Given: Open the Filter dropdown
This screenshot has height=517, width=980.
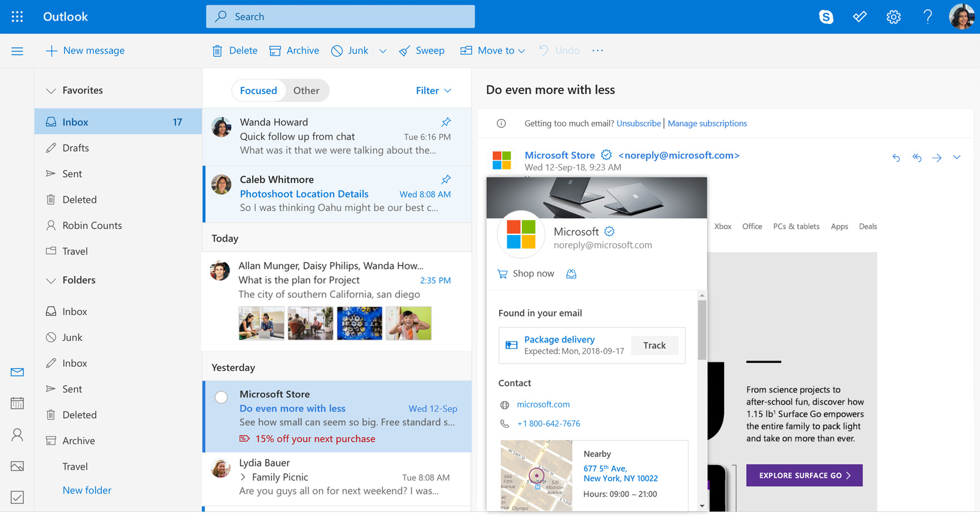Looking at the screenshot, I should [433, 90].
